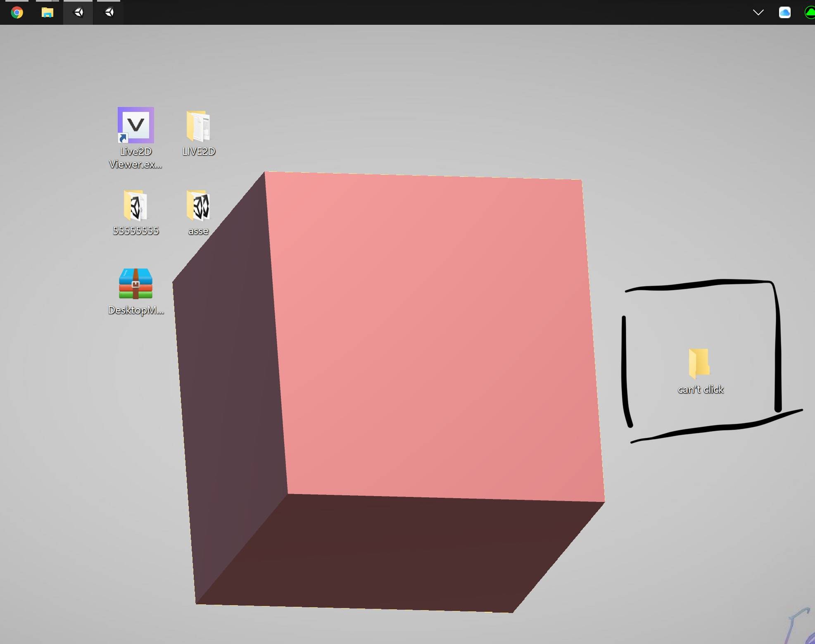Viewport: 815px width, 644px height.
Task: Click the "55555555" folder label
Action: click(x=136, y=231)
